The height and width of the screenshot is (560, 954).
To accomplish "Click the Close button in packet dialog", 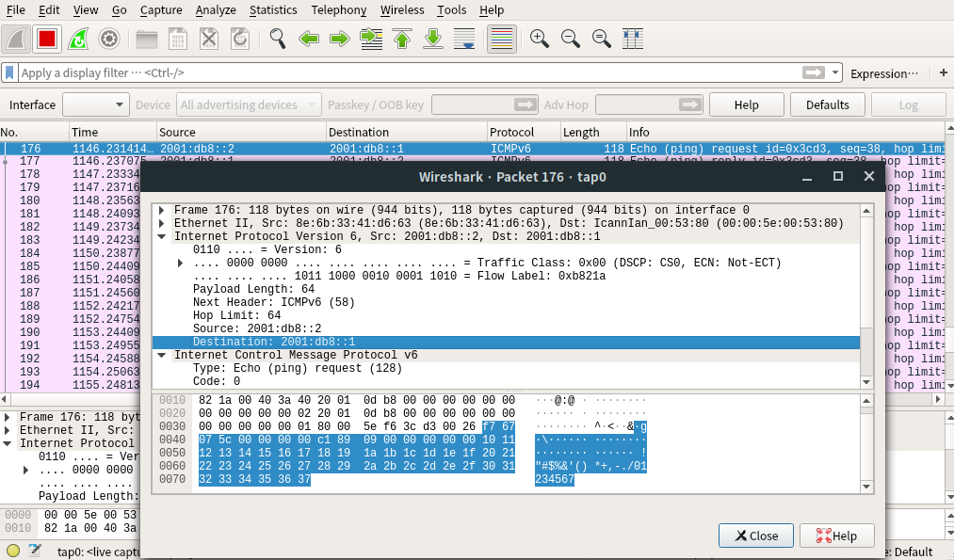I will click(756, 536).
